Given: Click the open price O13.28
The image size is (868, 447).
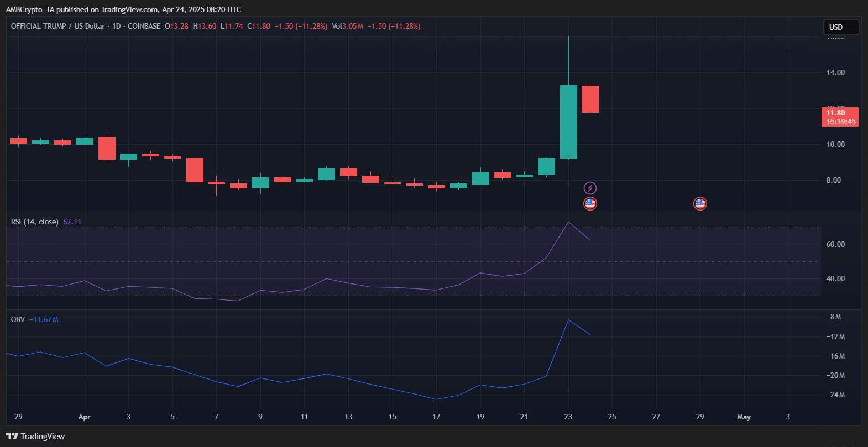Looking at the screenshot, I should (176, 26).
